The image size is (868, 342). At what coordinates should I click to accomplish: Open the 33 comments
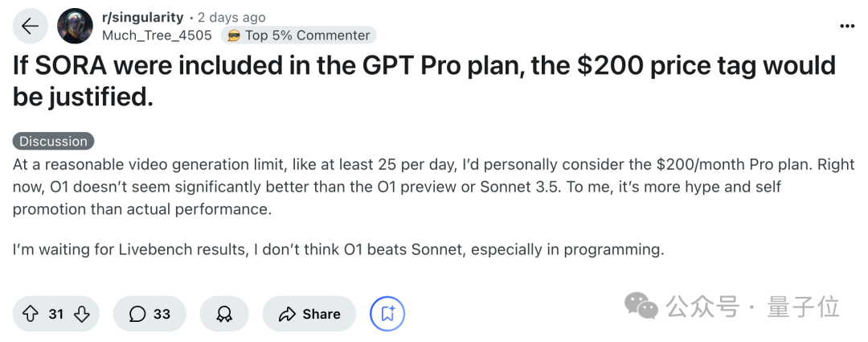point(149,314)
